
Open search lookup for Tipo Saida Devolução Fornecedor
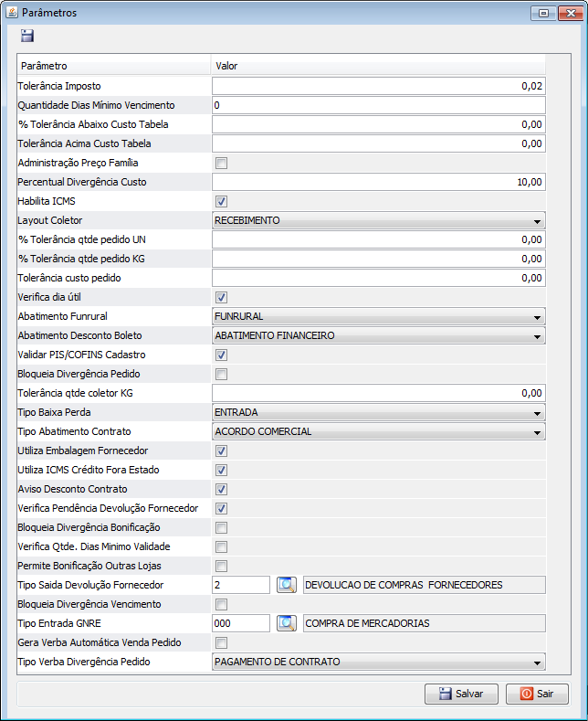pos(287,585)
